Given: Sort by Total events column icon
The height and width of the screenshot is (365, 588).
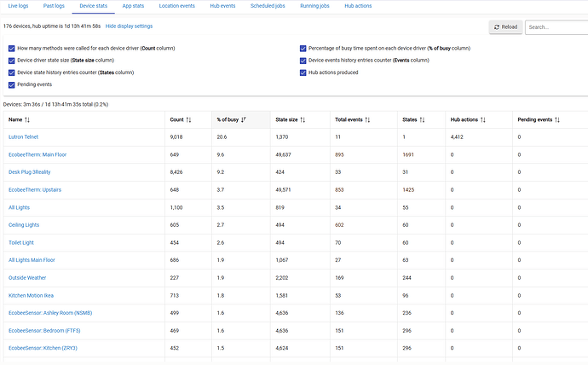Looking at the screenshot, I should tap(367, 120).
